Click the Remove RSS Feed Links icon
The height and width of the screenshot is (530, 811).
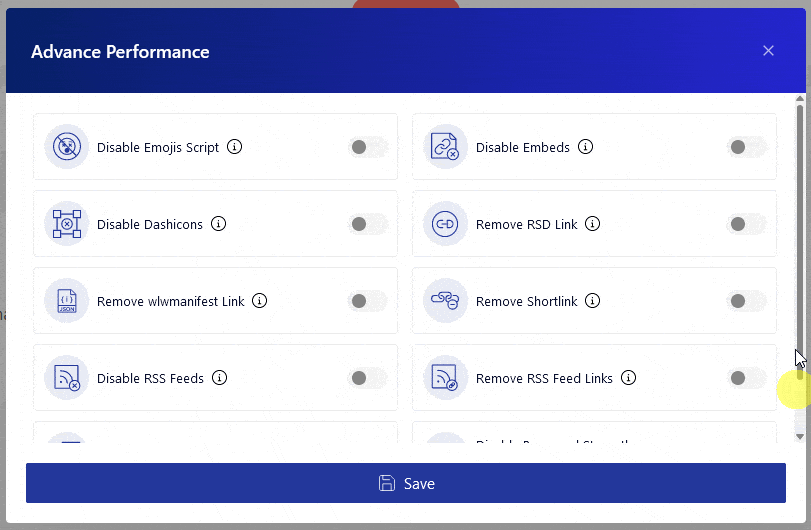pyautogui.click(x=445, y=378)
